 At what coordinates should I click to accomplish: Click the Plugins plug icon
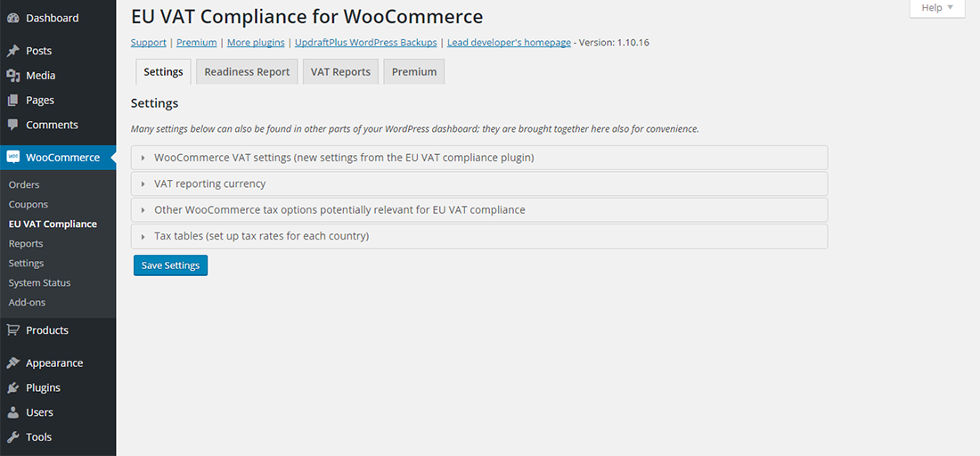[13, 388]
